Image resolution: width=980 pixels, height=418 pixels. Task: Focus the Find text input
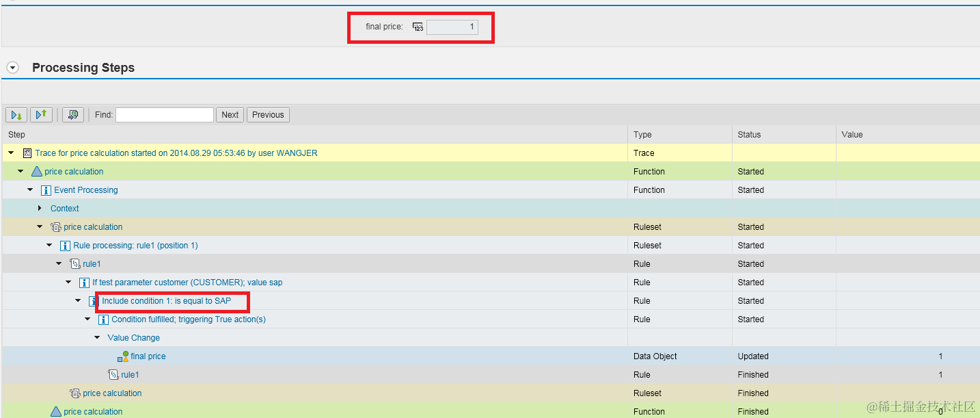tap(165, 115)
